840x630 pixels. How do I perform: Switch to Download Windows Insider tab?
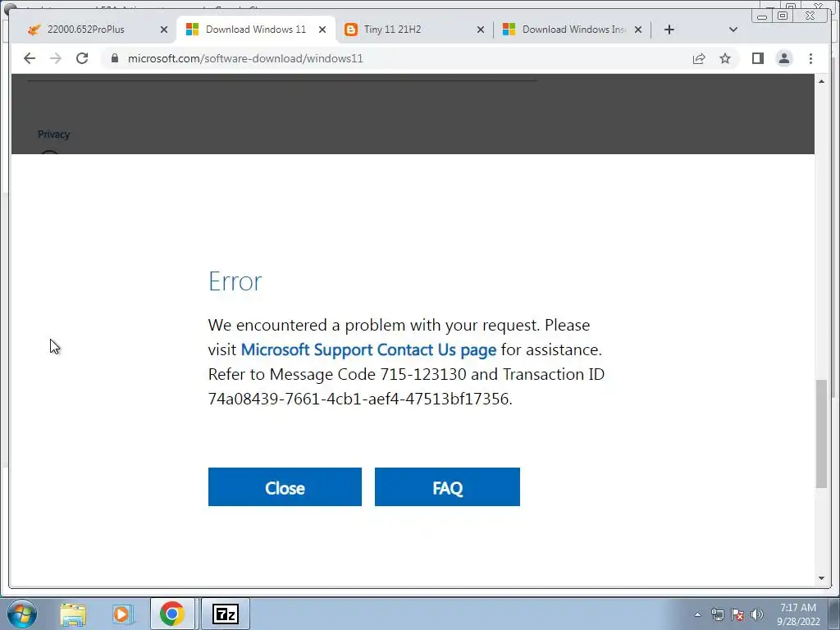coord(573,30)
